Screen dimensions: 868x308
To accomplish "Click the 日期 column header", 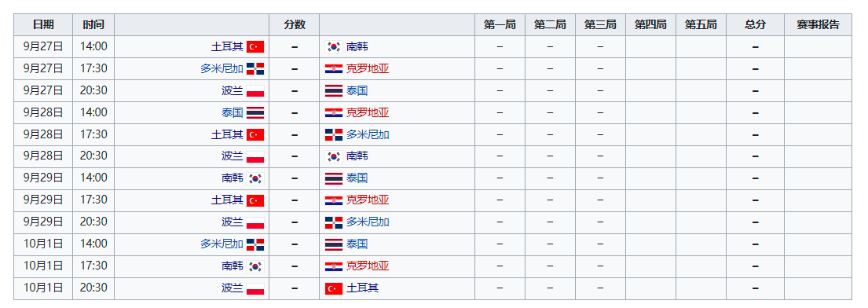I will click(43, 25).
